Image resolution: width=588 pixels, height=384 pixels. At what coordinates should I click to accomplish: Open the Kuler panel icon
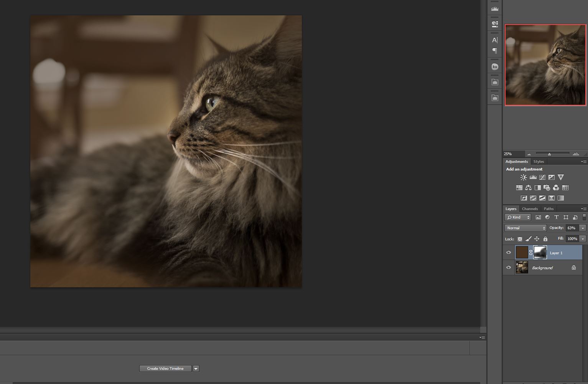click(495, 67)
